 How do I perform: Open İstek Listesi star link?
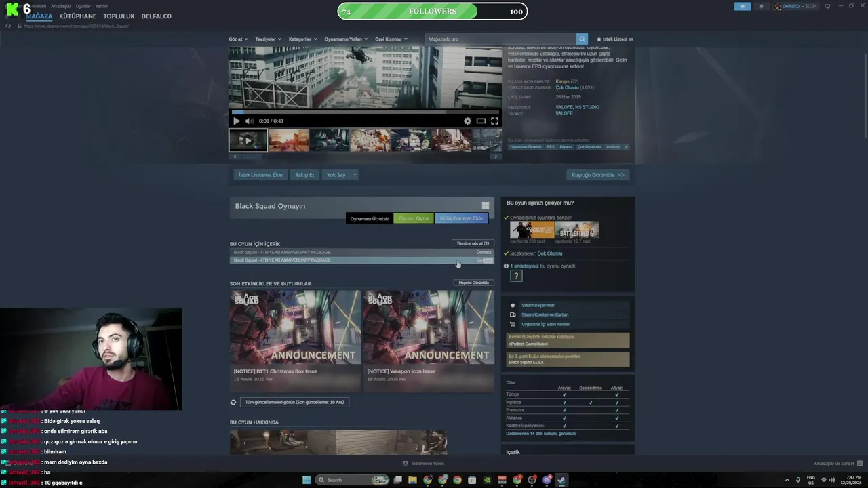pos(614,39)
